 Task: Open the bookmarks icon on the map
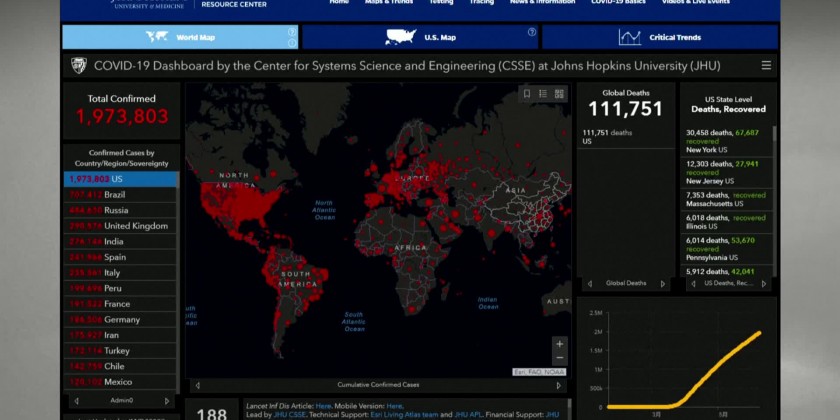tap(527, 94)
